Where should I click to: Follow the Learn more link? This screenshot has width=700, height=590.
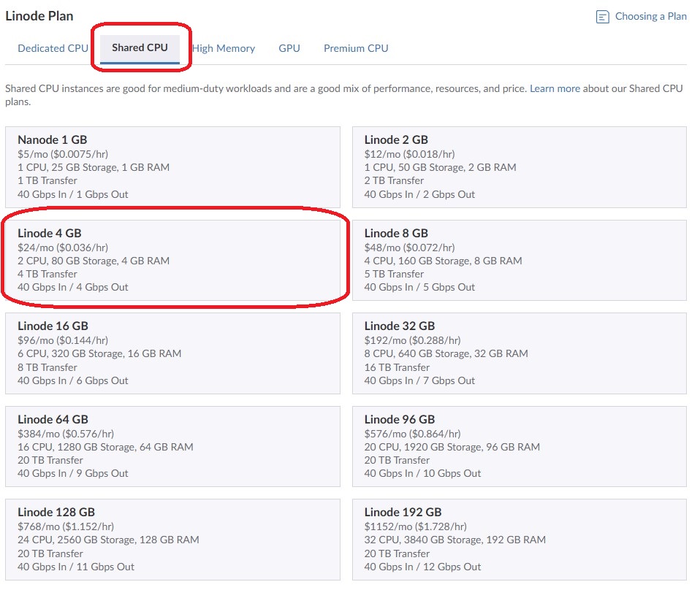pyautogui.click(x=555, y=88)
